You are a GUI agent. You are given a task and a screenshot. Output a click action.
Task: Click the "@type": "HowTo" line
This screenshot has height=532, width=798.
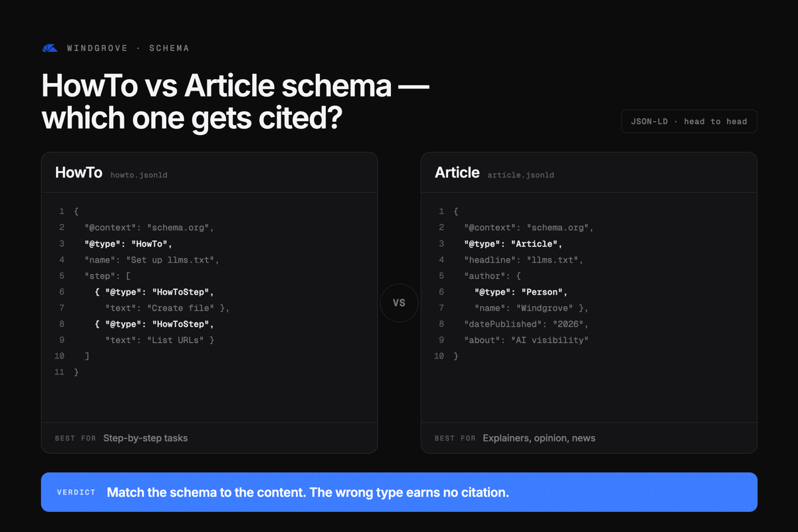pos(128,243)
